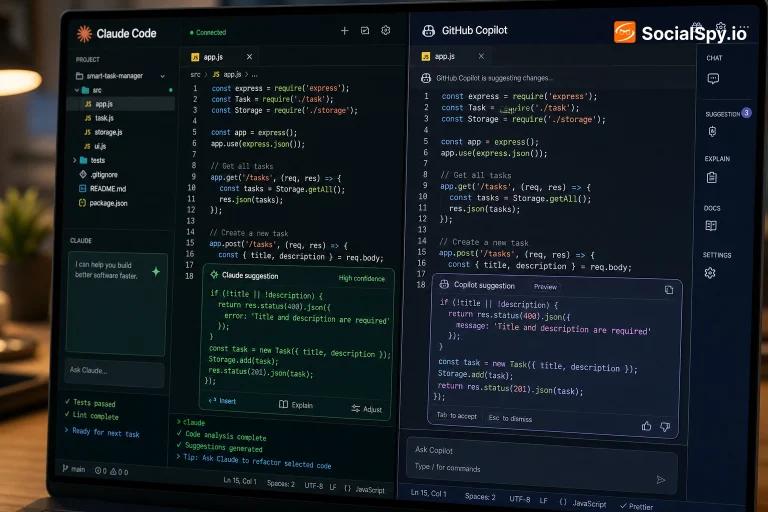Click the sparkle icon in Claude panel
The height and width of the screenshot is (512, 768).
click(x=156, y=271)
